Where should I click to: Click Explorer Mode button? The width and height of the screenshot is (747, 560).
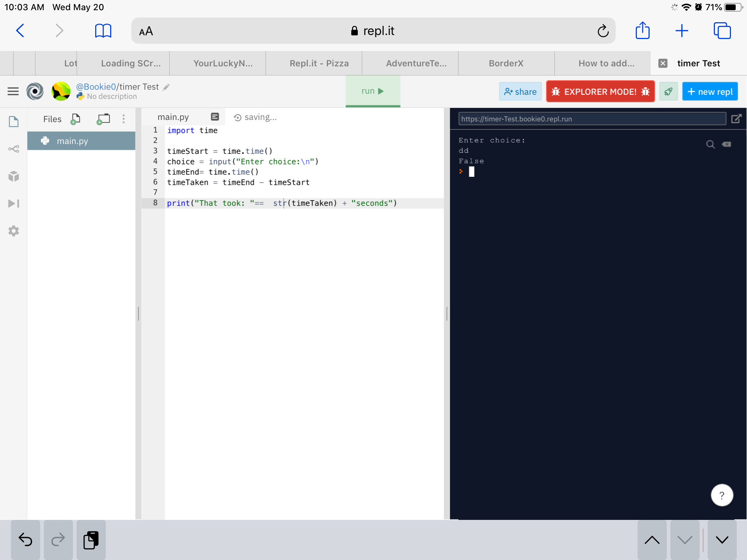601,90
